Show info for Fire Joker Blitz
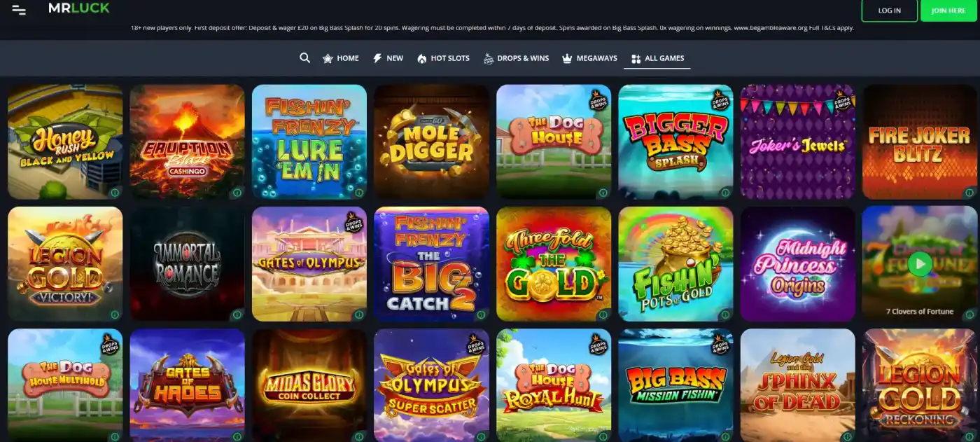This screenshot has width=980, height=442. coord(969,193)
